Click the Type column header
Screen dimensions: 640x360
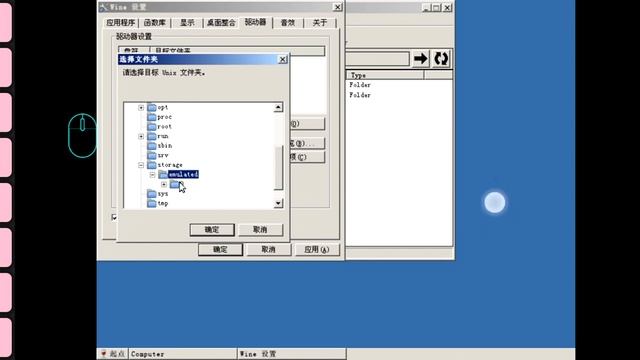[x=385, y=75]
